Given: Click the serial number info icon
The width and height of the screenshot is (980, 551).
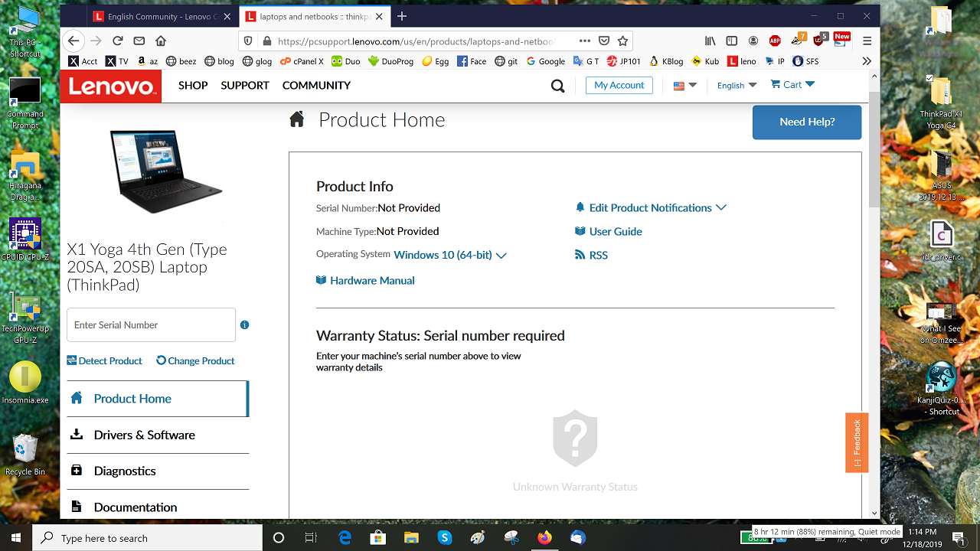Looking at the screenshot, I should (244, 324).
